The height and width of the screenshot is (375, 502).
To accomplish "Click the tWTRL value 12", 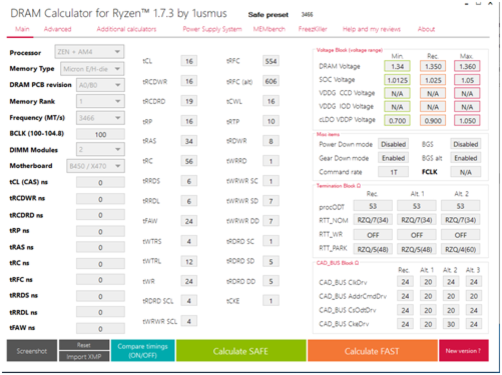I will 189,261.
